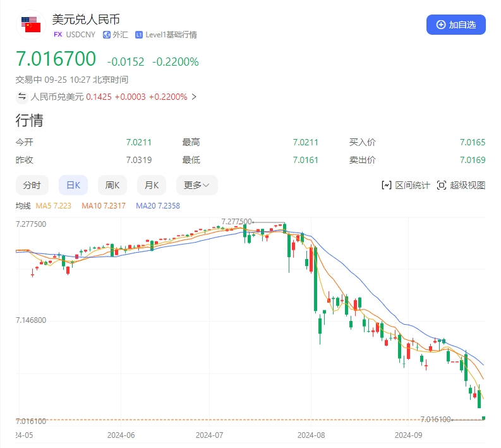This screenshot has width=501, height=448.
Task: Click the MA20 7.2358 indicator label
Action: pos(158,206)
